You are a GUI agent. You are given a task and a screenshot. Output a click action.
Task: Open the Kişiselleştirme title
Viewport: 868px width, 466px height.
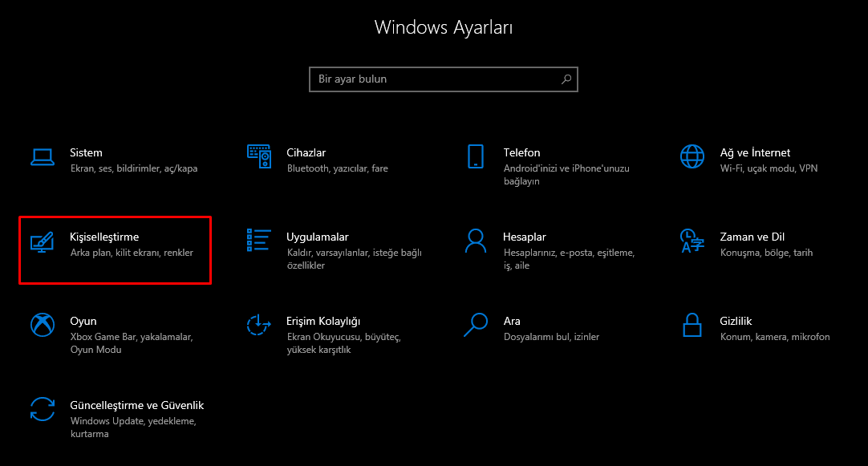104,237
